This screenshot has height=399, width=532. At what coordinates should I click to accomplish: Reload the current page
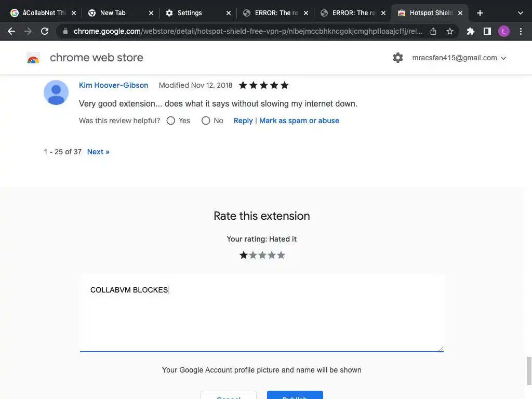point(45,31)
